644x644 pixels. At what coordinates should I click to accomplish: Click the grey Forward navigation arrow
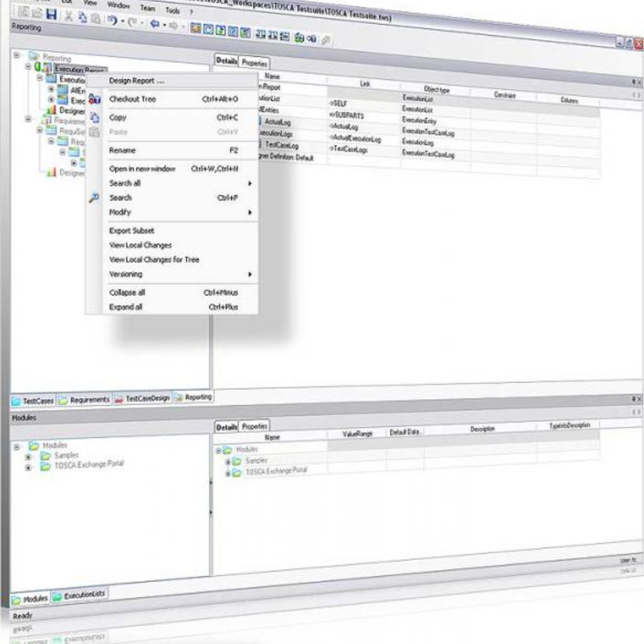[x=173, y=25]
